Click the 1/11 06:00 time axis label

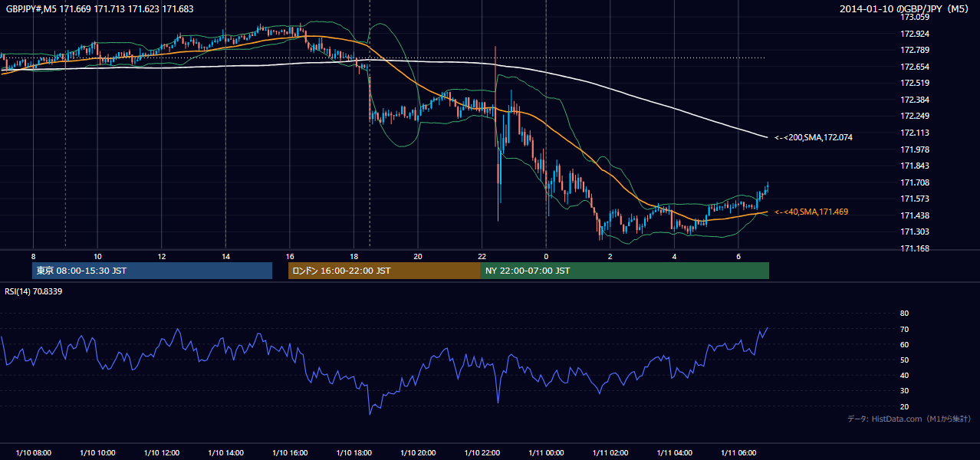click(738, 452)
